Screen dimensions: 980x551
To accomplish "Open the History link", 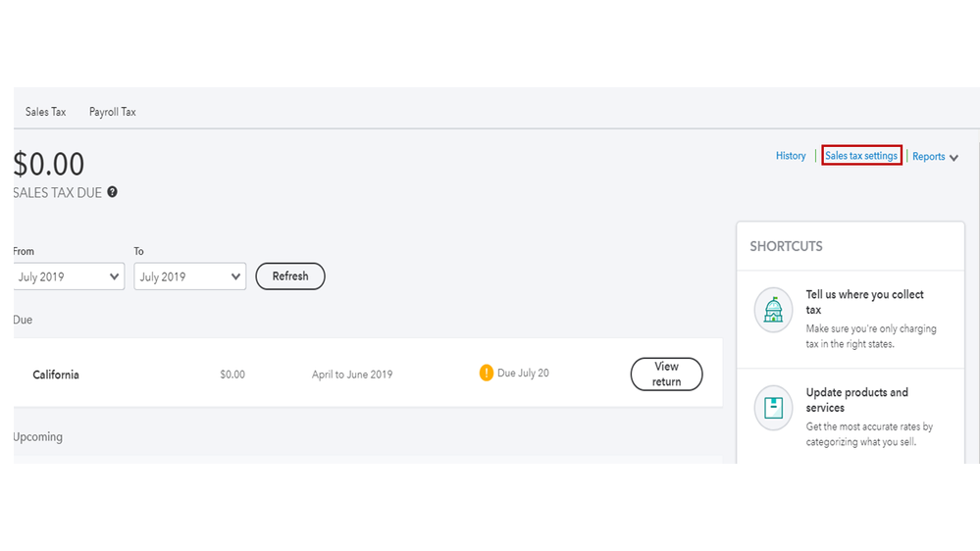I will click(791, 156).
